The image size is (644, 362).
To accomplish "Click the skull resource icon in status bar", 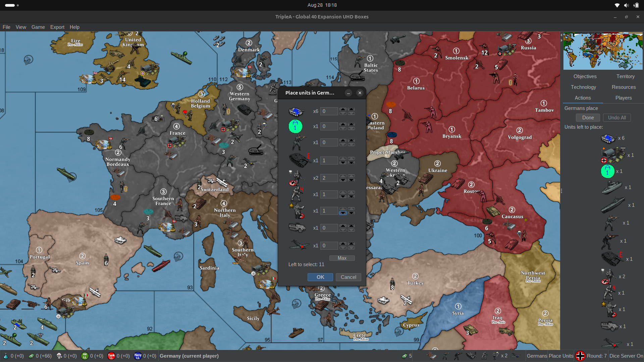I will tap(59, 356).
